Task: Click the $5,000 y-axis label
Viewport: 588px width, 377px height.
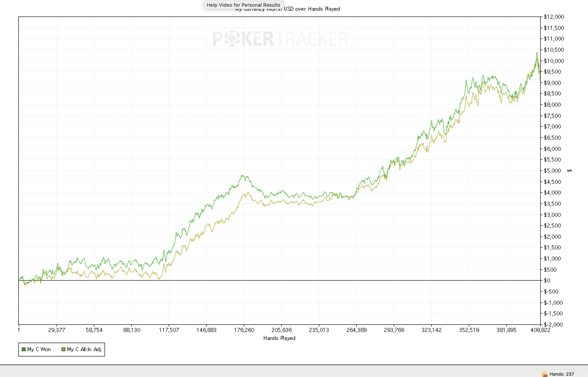Action: tap(553, 171)
